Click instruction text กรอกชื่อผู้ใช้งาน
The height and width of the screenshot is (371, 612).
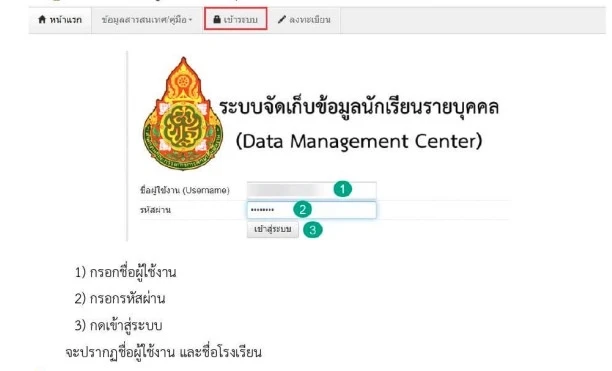133,272
